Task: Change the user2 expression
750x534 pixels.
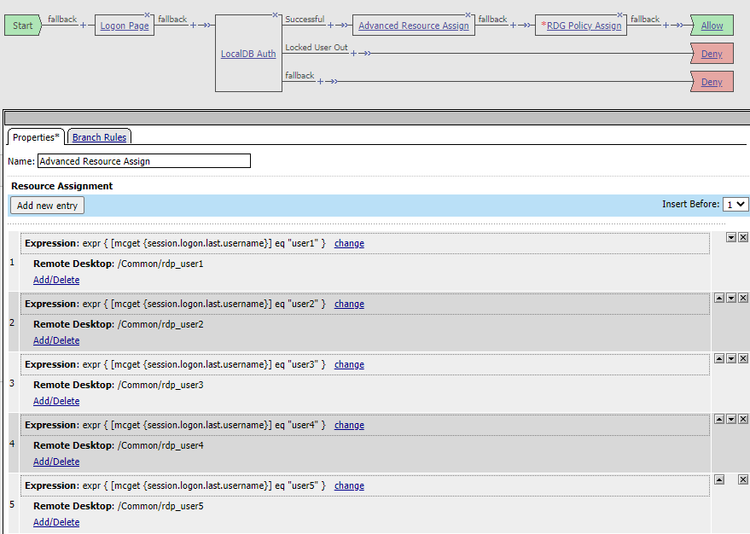Action: pyautogui.click(x=349, y=304)
